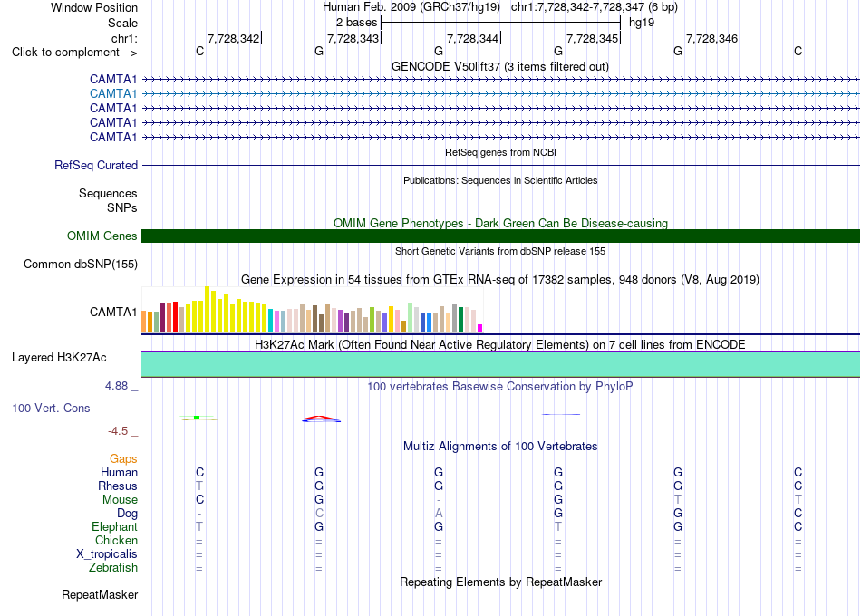Click the -4.5 PhyloP lower scale value
The height and width of the screenshot is (616, 861).
coord(118,431)
